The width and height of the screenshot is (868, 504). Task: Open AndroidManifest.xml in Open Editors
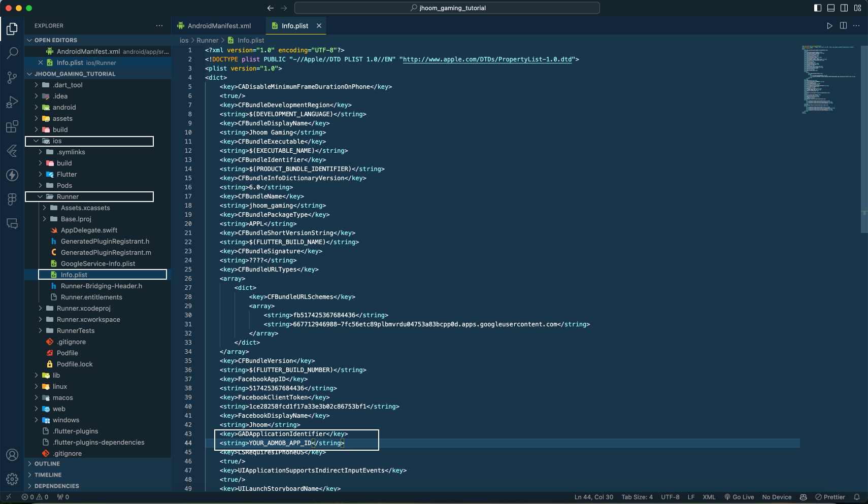(97, 52)
